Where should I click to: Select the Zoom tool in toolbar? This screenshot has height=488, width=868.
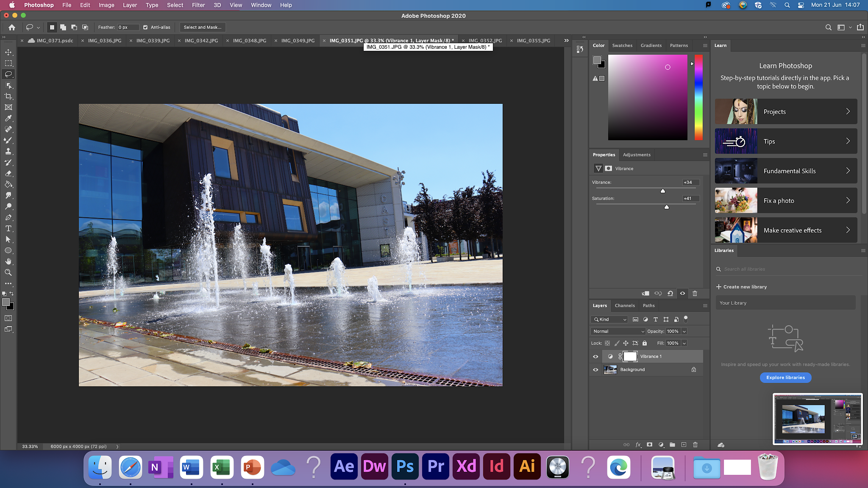point(8,272)
